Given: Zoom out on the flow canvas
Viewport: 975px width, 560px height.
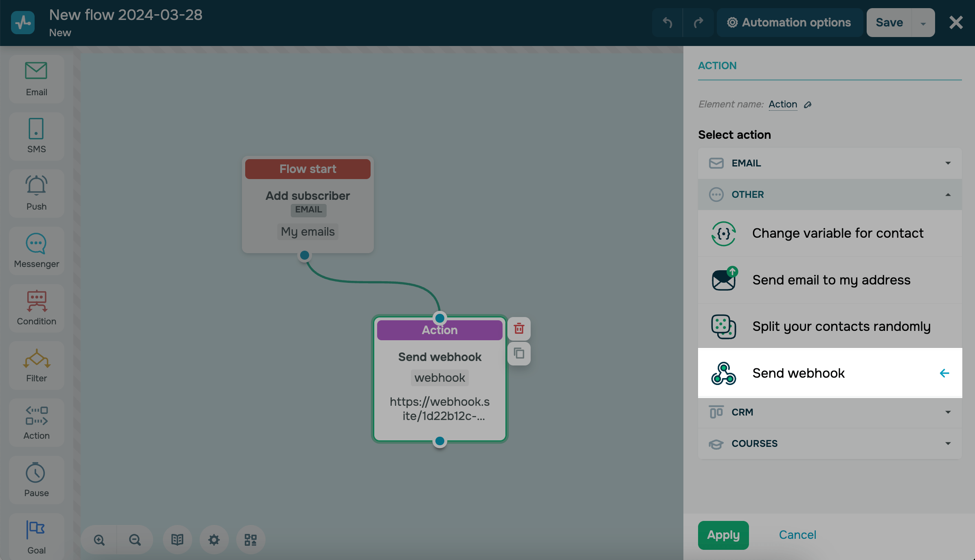Looking at the screenshot, I should tap(135, 540).
